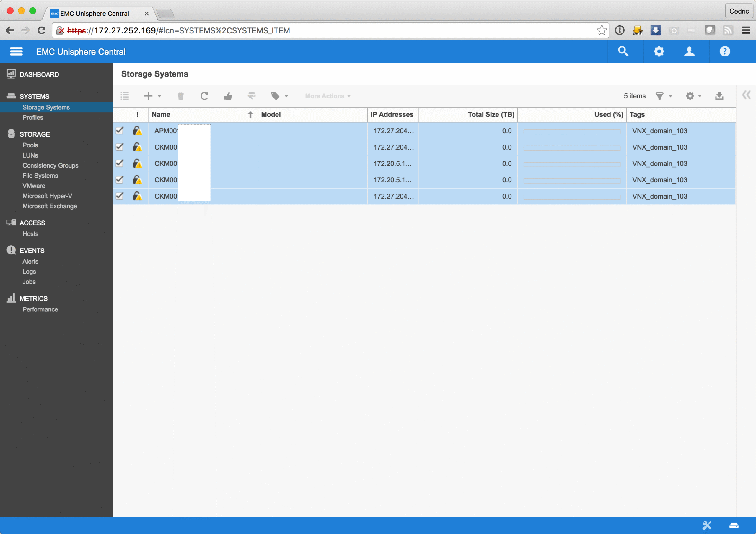The width and height of the screenshot is (756, 534).
Task: Toggle the hamburger navigation menu icon
Action: [x=16, y=51]
